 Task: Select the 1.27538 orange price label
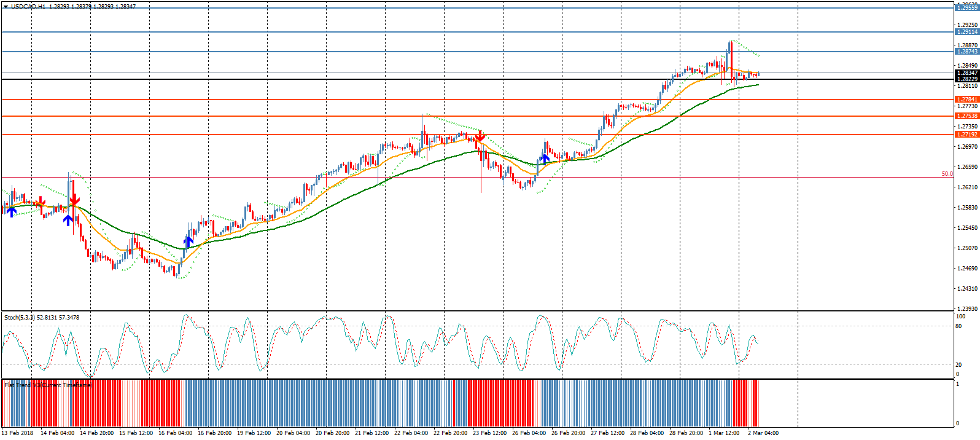(x=966, y=116)
